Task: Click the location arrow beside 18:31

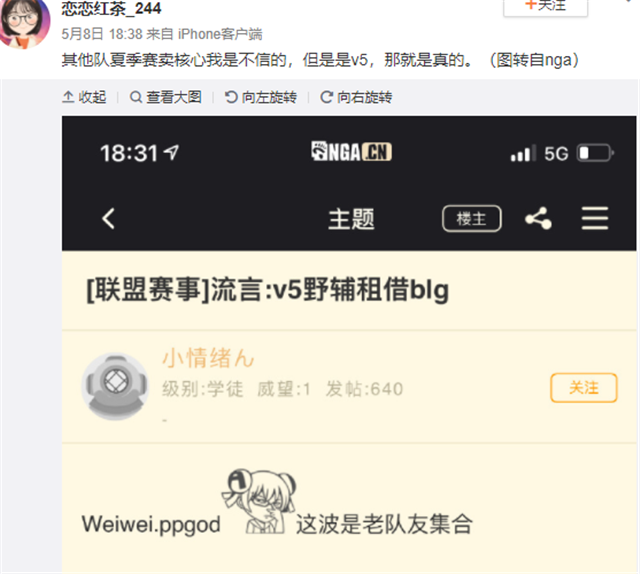Action: click(x=171, y=152)
